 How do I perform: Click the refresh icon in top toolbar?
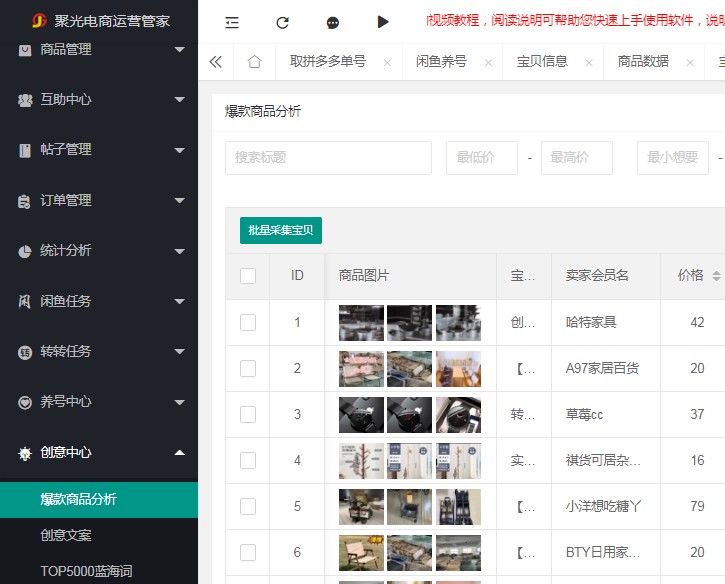click(x=283, y=22)
